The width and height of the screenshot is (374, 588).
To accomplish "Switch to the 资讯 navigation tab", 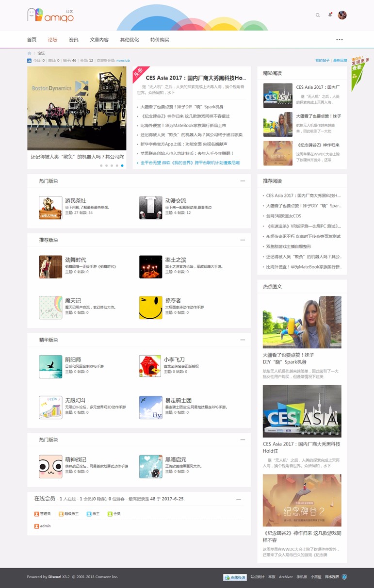I will (x=74, y=40).
